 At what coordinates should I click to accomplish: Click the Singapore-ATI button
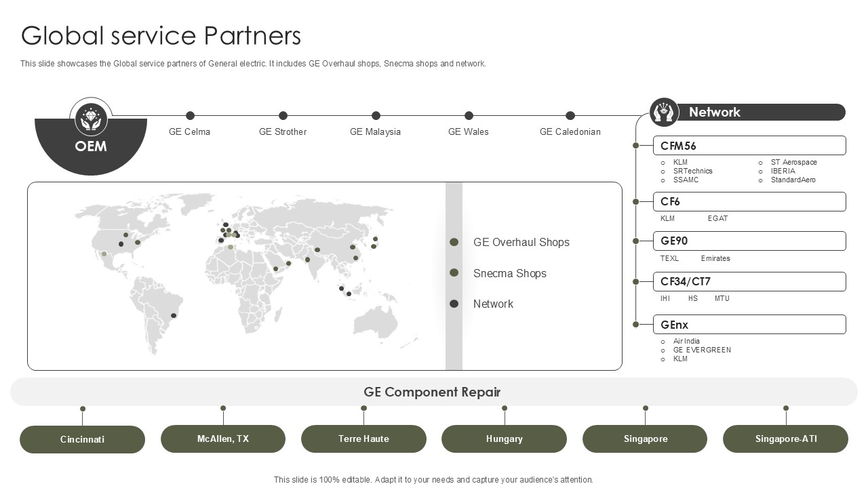(785, 439)
